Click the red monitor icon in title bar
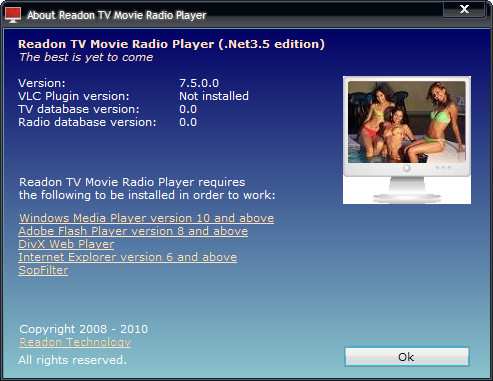Viewport: 493px width, 381px height. [x=13, y=15]
